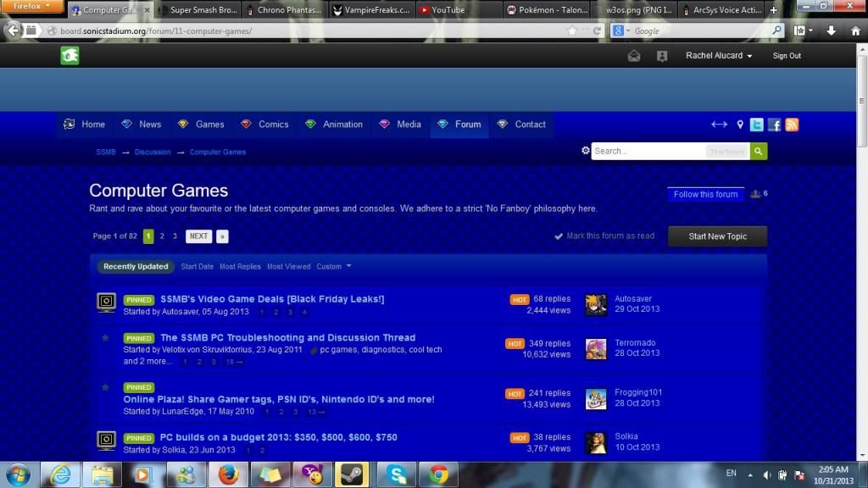Click the Twitter icon in navigation bar
The width and height of the screenshot is (868, 488).
(x=756, y=125)
